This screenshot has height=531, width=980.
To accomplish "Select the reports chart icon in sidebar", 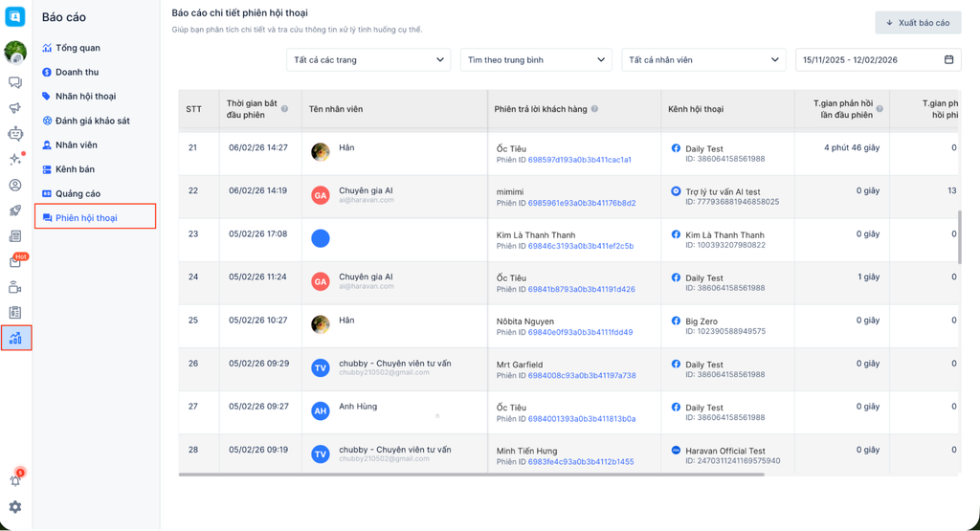I will coord(15,338).
